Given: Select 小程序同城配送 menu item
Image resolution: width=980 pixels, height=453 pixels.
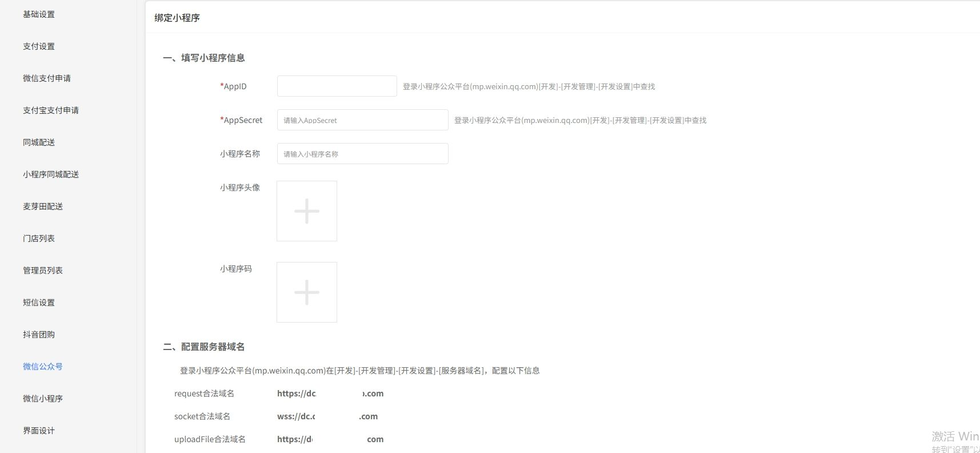Looking at the screenshot, I should tap(51, 174).
